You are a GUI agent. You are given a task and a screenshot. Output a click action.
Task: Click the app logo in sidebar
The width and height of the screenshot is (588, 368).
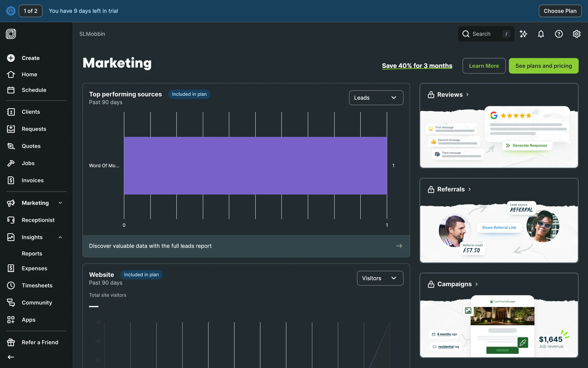[x=11, y=34]
